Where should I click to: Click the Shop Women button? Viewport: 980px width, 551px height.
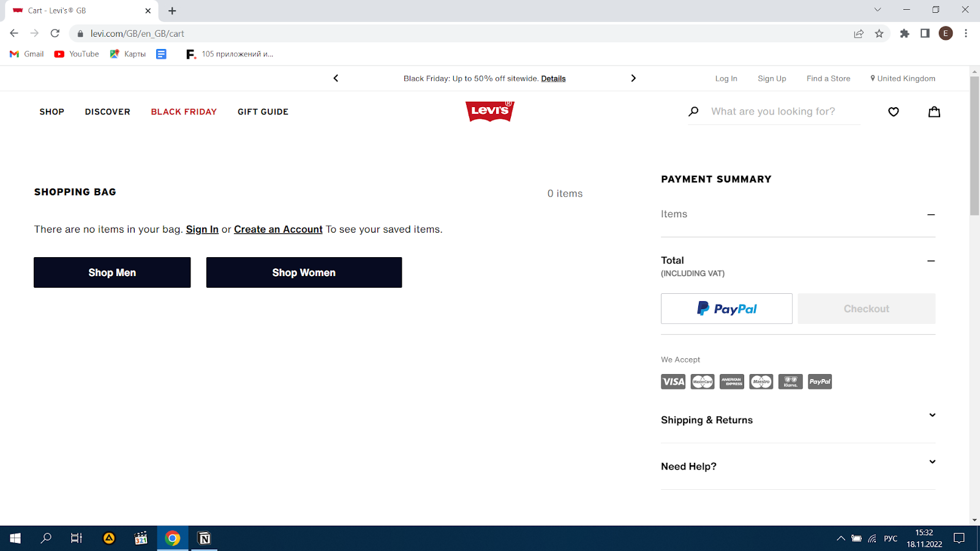coord(304,272)
